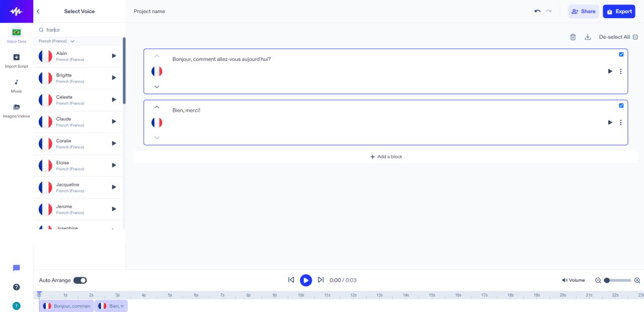
Task: Preview the Jerome voice
Action: 114,209
